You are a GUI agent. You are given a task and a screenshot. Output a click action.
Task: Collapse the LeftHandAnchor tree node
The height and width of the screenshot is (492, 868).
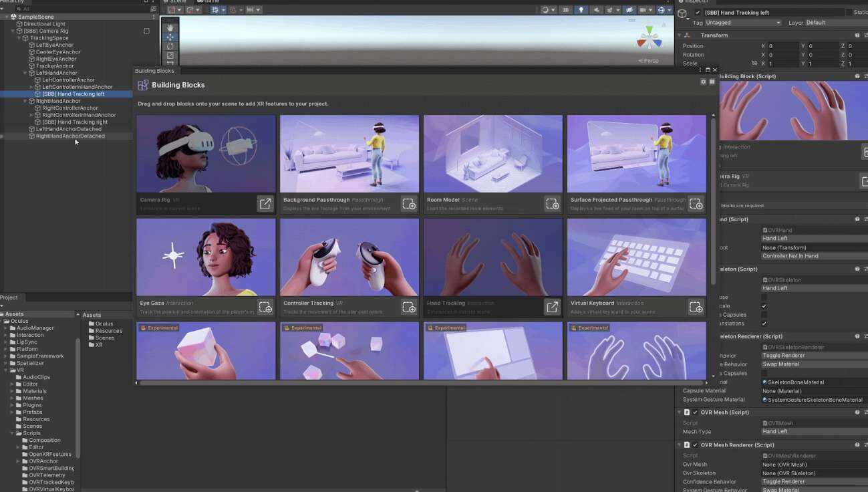tap(25, 73)
